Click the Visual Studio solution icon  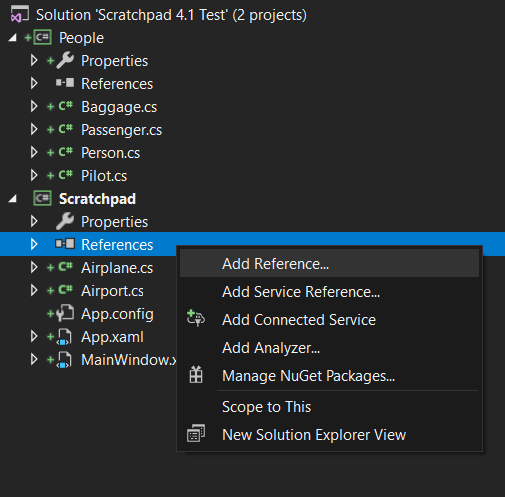point(19,15)
